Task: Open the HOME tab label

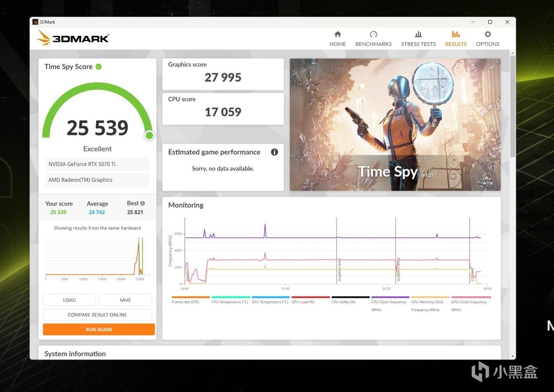Action: tap(337, 44)
